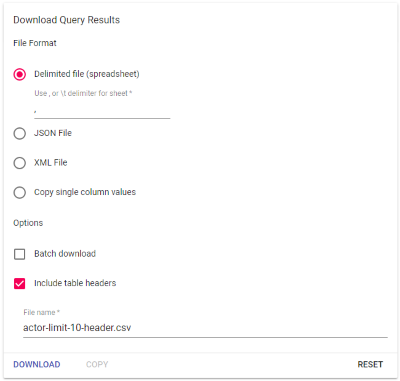Viewport: 400px width, 381px height.
Task: Click the 'File Format' section heading
Action: (x=35, y=43)
